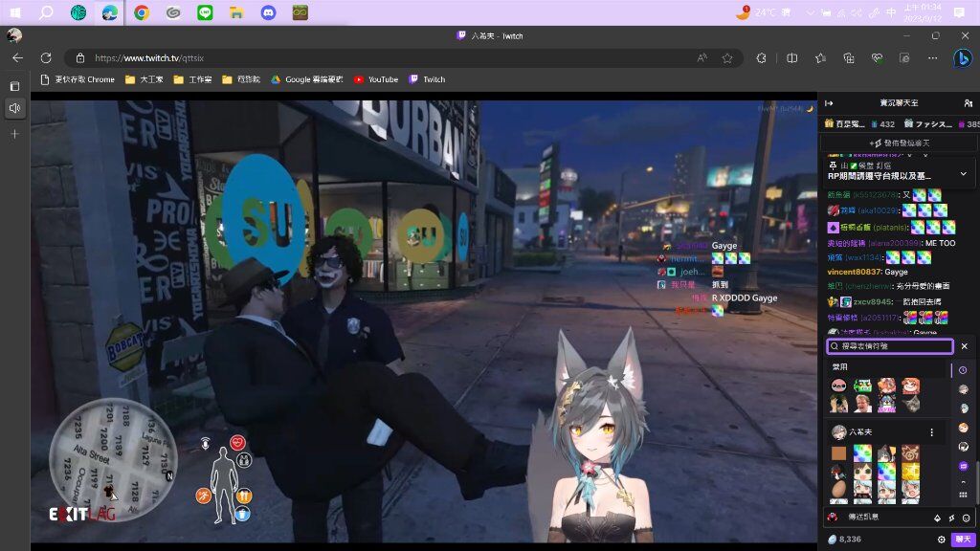Viewport: 980px width, 551px height.
Task: Open bookmark 更快存取 Chrome
Action: tap(78, 79)
